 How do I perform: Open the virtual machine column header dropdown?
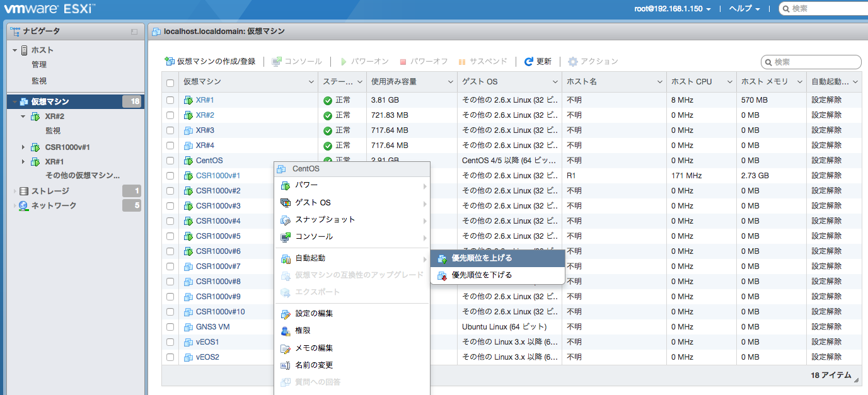tap(311, 82)
